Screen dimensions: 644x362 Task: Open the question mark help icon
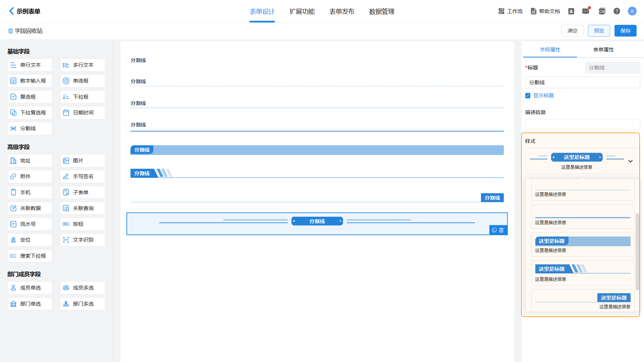[x=617, y=11]
